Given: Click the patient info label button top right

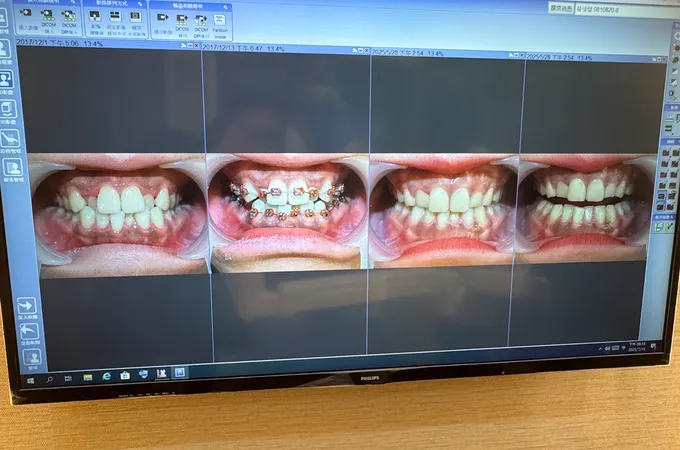Looking at the screenshot, I should 561,8.
